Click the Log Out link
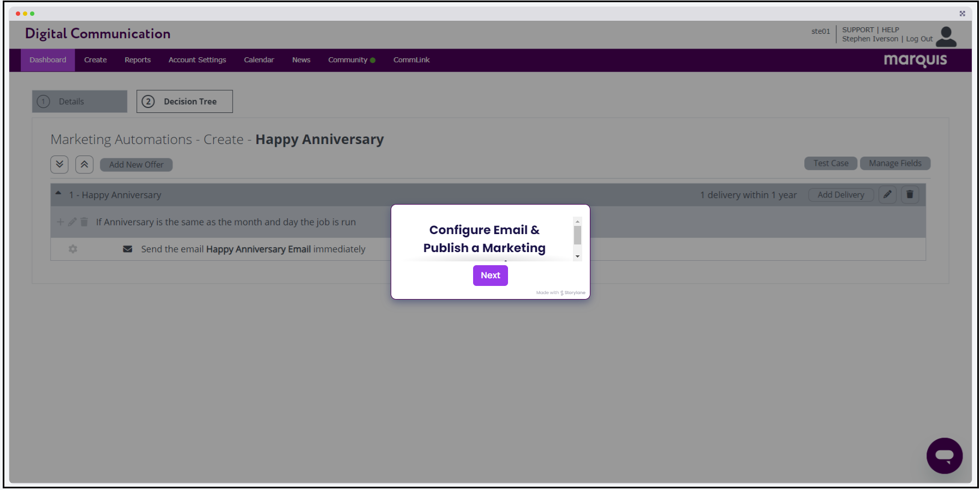The image size is (980, 490). click(919, 39)
